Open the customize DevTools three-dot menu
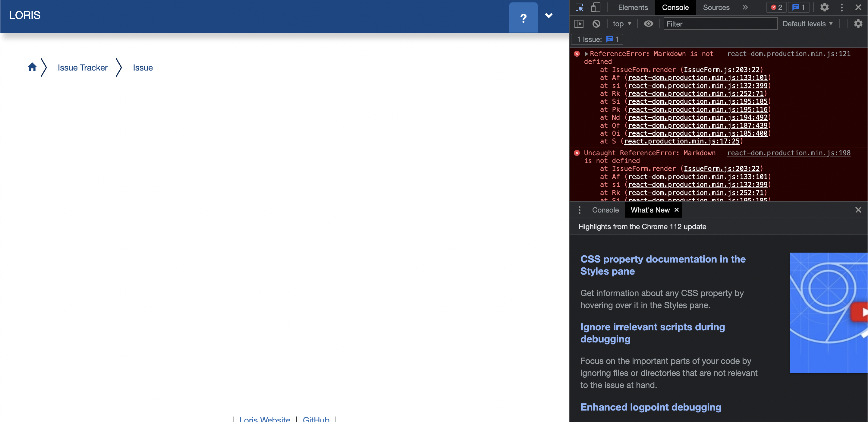Screen dimensions: 868x422 [841, 7]
